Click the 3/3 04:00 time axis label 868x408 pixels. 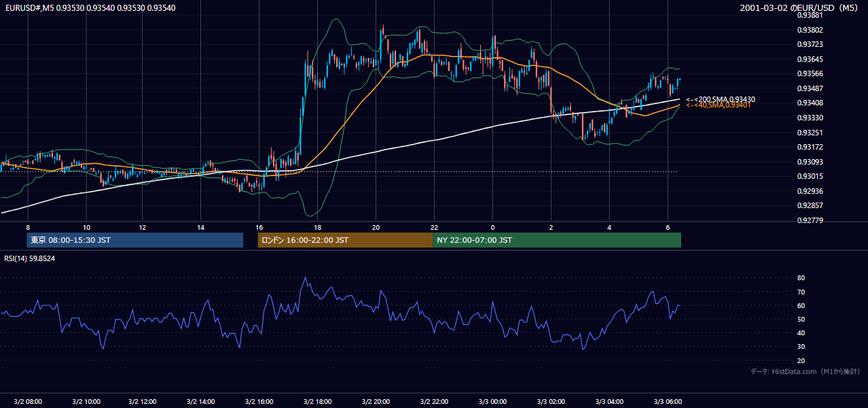click(610, 402)
